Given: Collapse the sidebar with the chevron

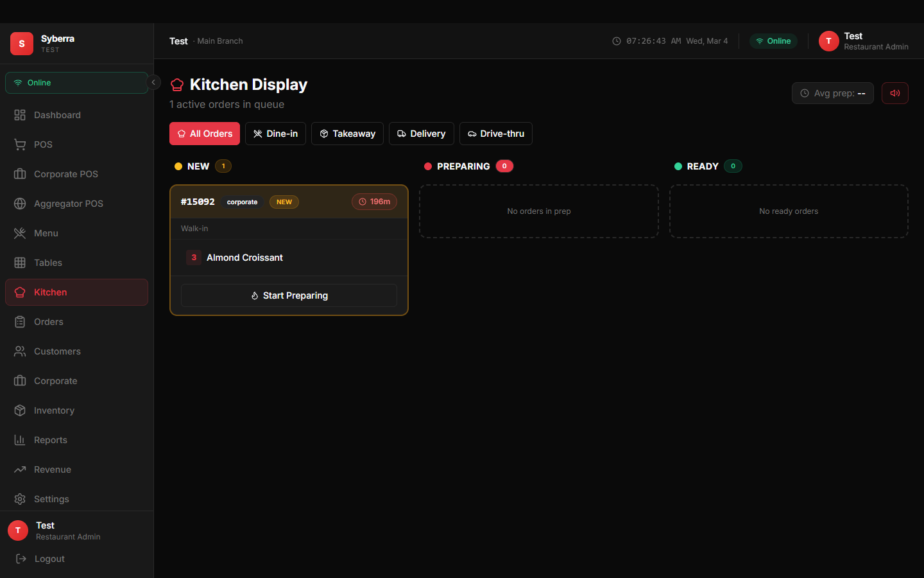Looking at the screenshot, I should (x=153, y=82).
